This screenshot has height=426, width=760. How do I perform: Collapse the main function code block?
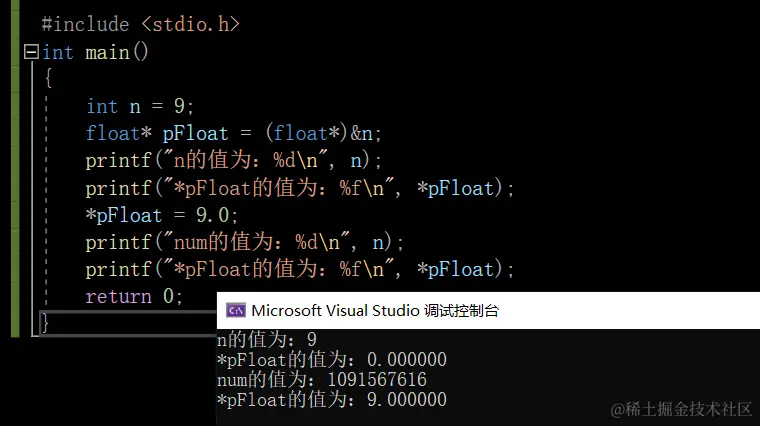[x=32, y=52]
